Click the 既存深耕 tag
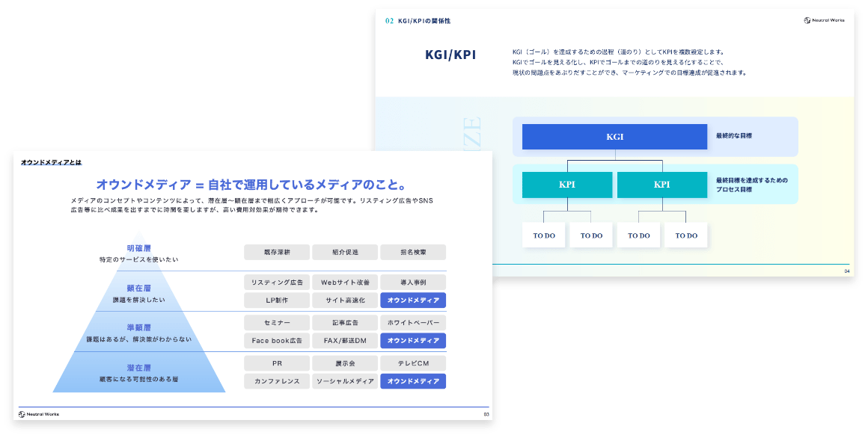This screenshot has height=438, width=868. tap(277, 252)
